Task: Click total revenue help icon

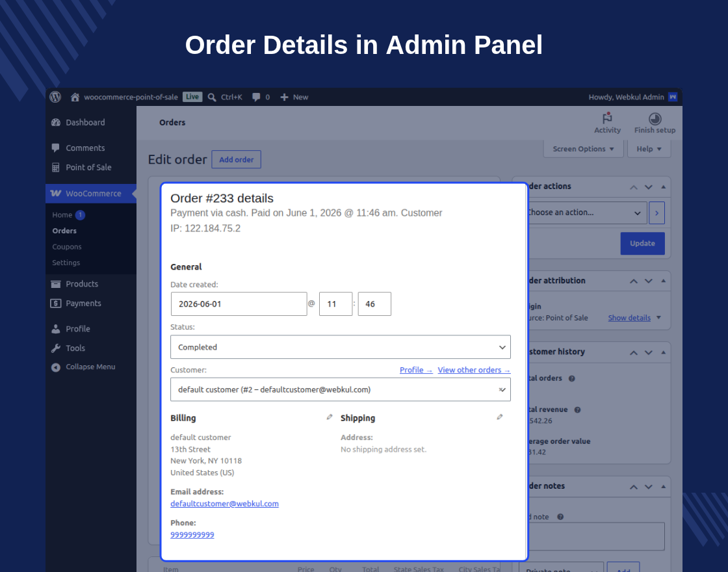Action: (578, 410)
